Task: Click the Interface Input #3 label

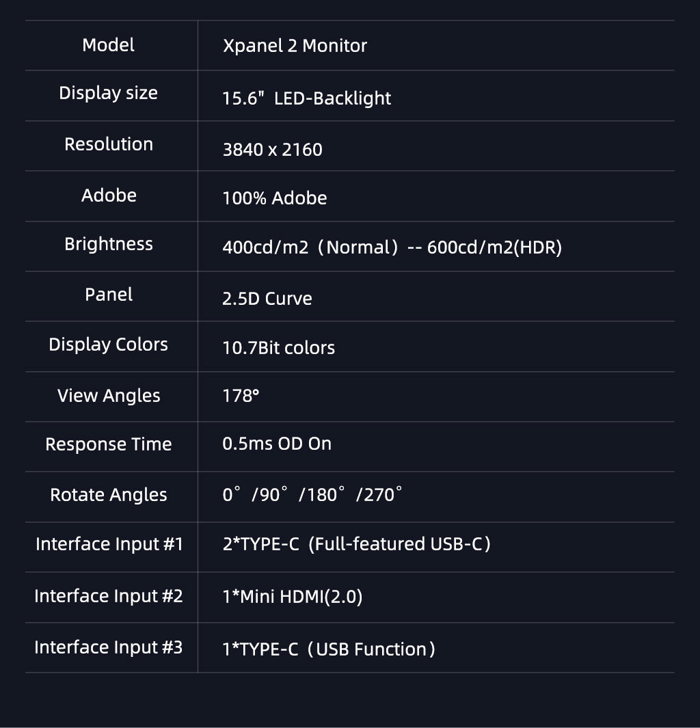Action: [x=109, y=647]
